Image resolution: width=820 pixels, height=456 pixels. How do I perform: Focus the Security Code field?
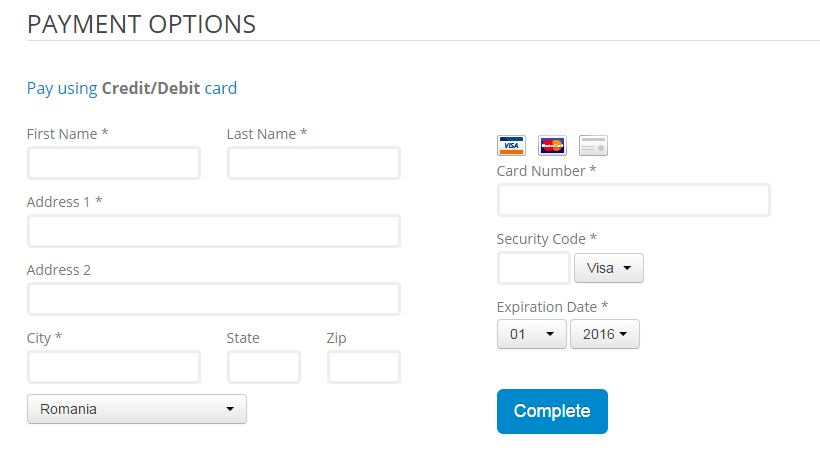point(534,268)
